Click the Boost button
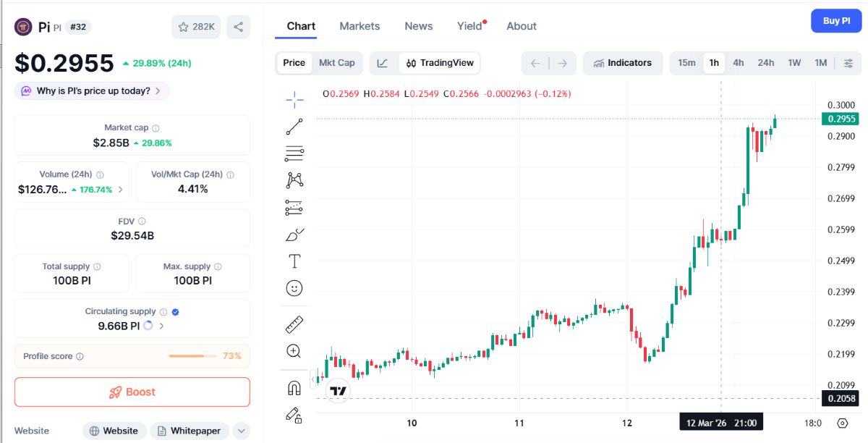The width and height of the screenshot is (868, 443). click(x=132, y=392)
